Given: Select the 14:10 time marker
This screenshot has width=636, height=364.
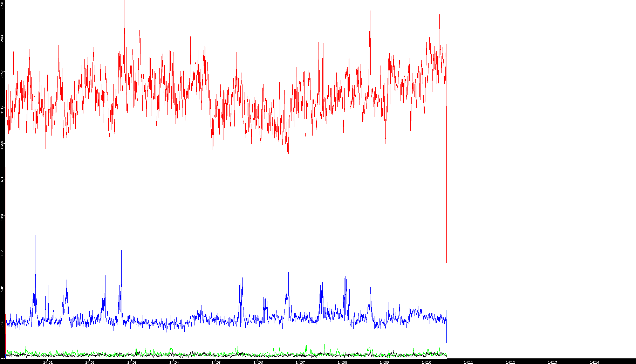Looking at the screenshot, I should [x=426, y=362].
